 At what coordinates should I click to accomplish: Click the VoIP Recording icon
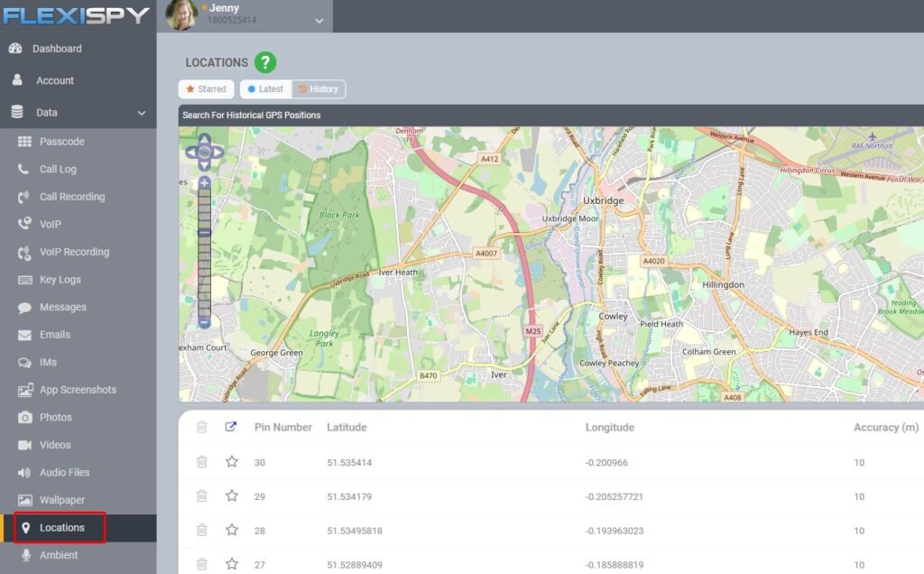24,253
